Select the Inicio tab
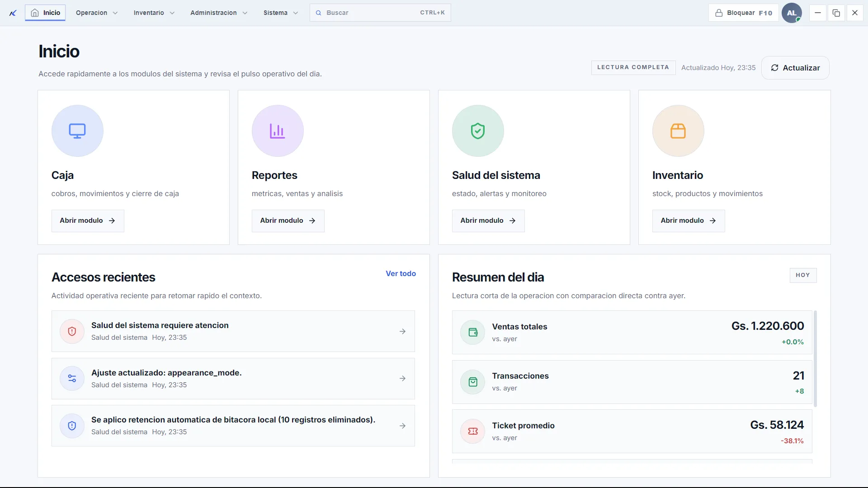Image resolution: width=868 pixels, height=488 pixels. pyautogui.click(x=45, y=13)
